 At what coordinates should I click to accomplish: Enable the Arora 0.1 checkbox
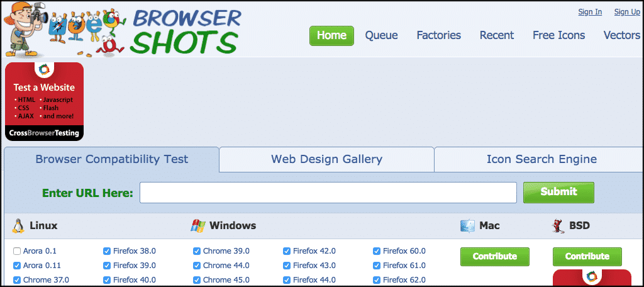(x=17, y=251)
